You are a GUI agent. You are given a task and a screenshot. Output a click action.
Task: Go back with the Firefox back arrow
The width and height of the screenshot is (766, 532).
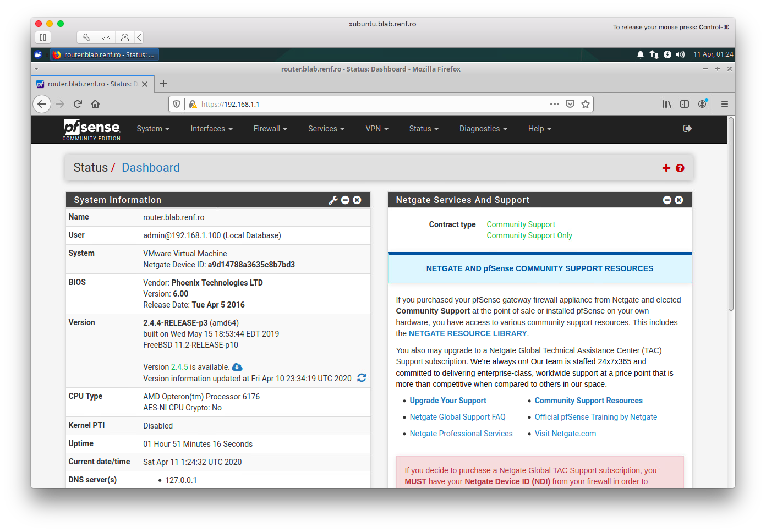(x=42, y=104)
